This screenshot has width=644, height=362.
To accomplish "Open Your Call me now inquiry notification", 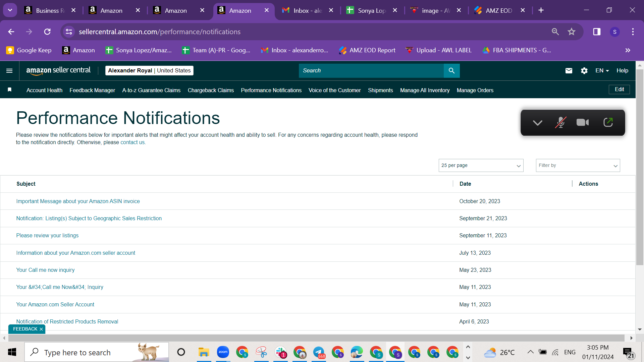I will (x=45, y=270).
